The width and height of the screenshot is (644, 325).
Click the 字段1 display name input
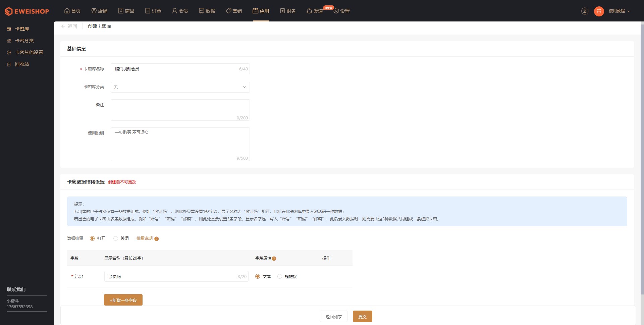(176, 276)
